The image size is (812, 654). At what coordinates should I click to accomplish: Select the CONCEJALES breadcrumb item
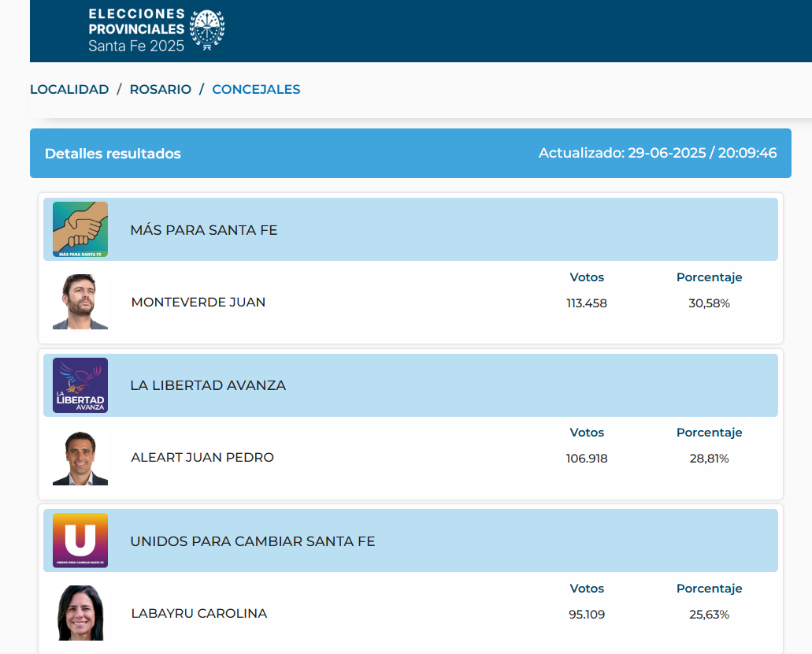click(x=256, y=90)
